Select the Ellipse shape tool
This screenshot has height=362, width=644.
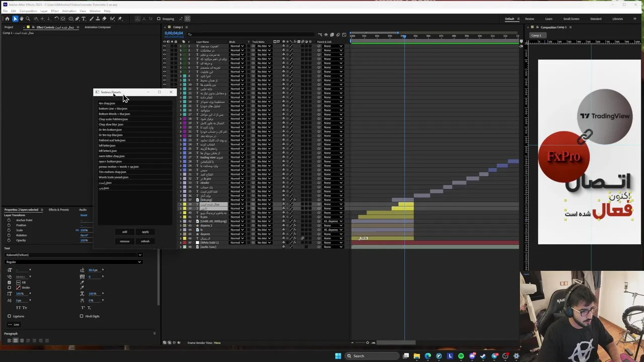pos(71,19)
